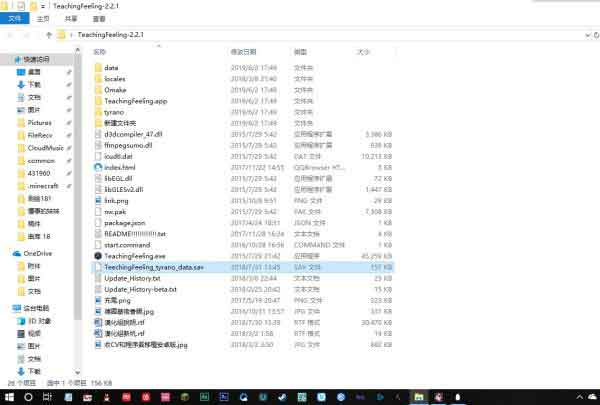Click the COMMAND 文件 type cell
The height and width of the screenshot is (405, 600).
[x=319, y=245]
